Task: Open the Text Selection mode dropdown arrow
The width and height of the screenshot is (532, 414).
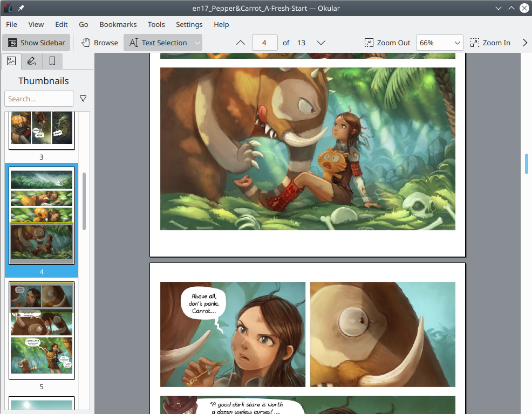Action: pos(197,43)
